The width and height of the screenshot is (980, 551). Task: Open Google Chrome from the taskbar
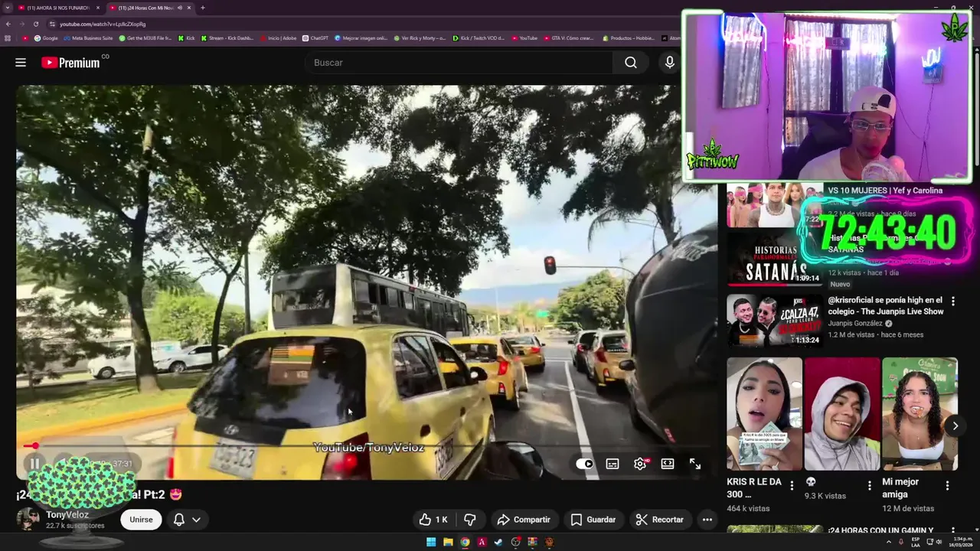[465, 542]
